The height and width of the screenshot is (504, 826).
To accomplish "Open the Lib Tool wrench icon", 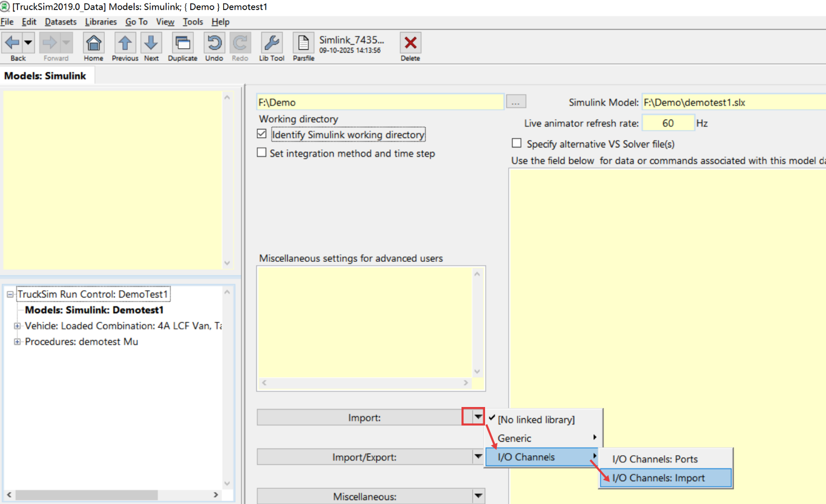I will coord(271,43).
